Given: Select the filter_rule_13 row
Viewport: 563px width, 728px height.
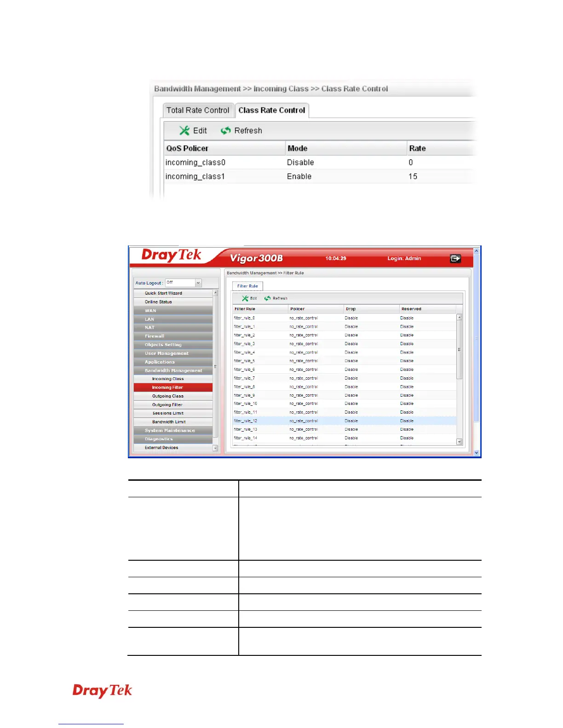Looking at the screenshot, I should 345,430.
